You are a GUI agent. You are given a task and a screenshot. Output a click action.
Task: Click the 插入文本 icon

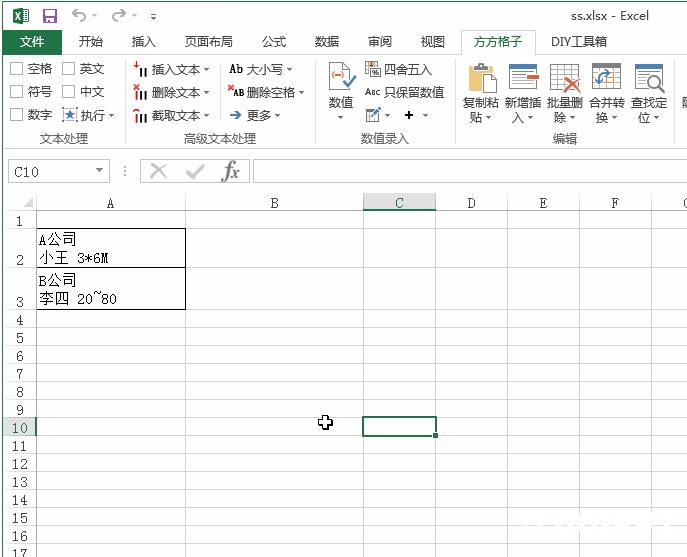pyautogui.click(x=140, y=69)
